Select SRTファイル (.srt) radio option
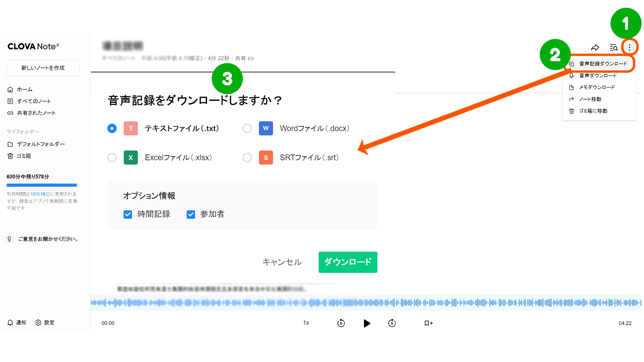Screen dimensions: 644x362 247,158
